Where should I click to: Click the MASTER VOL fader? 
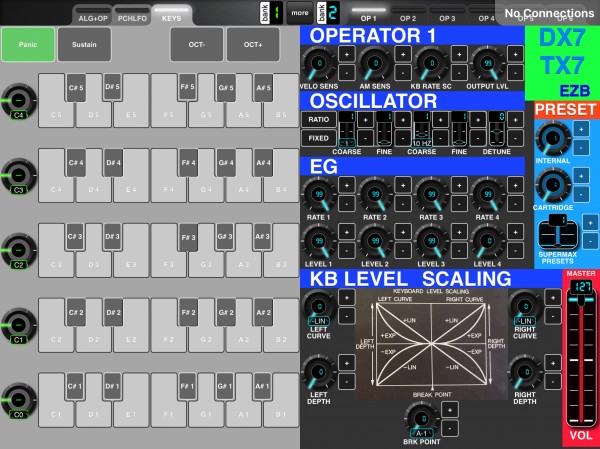(581, 354)
